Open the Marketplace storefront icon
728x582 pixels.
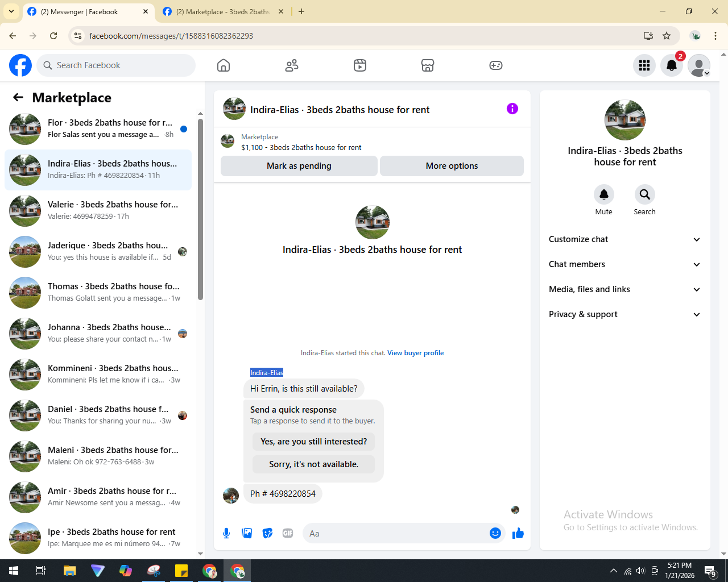428,65
